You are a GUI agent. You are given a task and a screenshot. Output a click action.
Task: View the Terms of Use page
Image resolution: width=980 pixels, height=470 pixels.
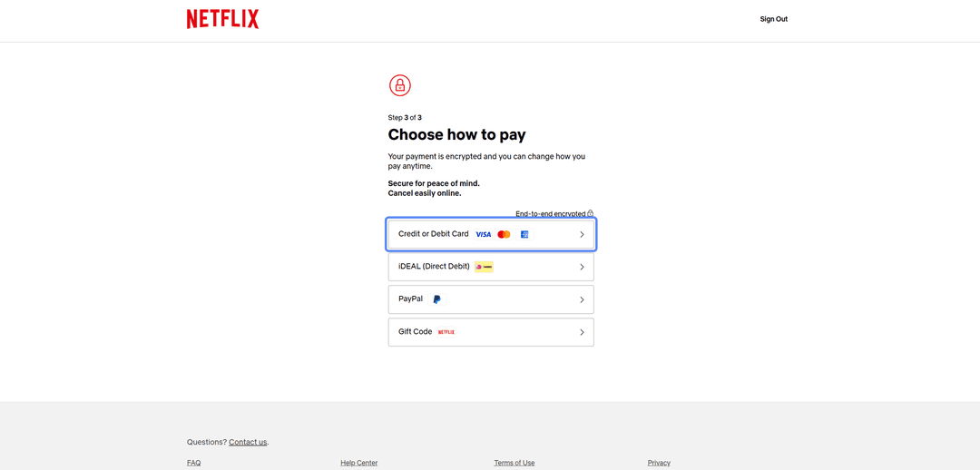(x=514, y=463)
